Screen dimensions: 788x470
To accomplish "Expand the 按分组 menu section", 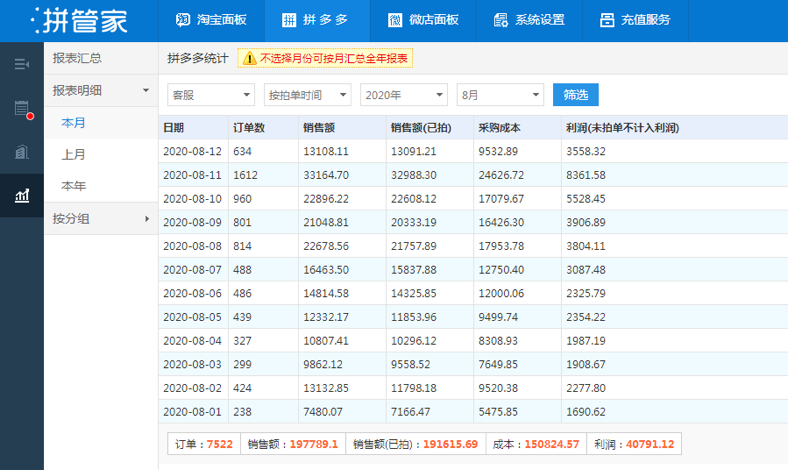I will (102, 219).
